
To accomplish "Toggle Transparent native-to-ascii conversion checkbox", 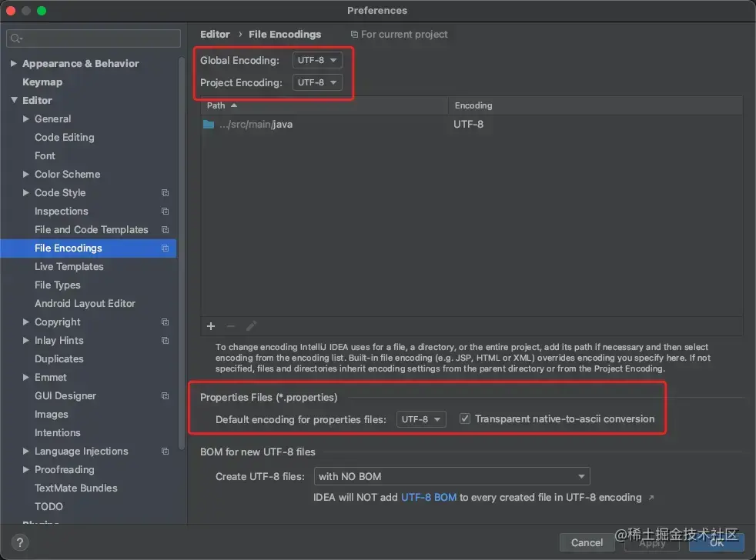I will point(465,418).
